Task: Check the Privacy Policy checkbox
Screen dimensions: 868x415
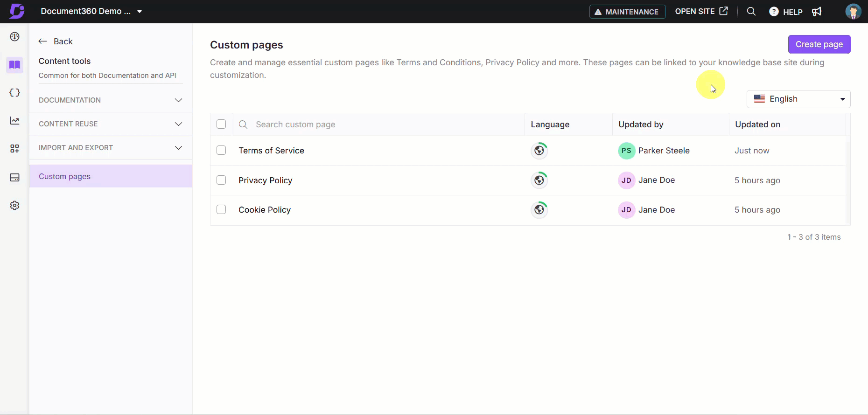Action: (x=221, y=180)
